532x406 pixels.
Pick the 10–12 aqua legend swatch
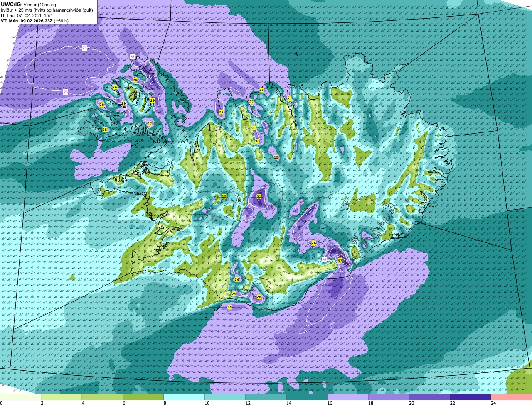tap(225, 397)
